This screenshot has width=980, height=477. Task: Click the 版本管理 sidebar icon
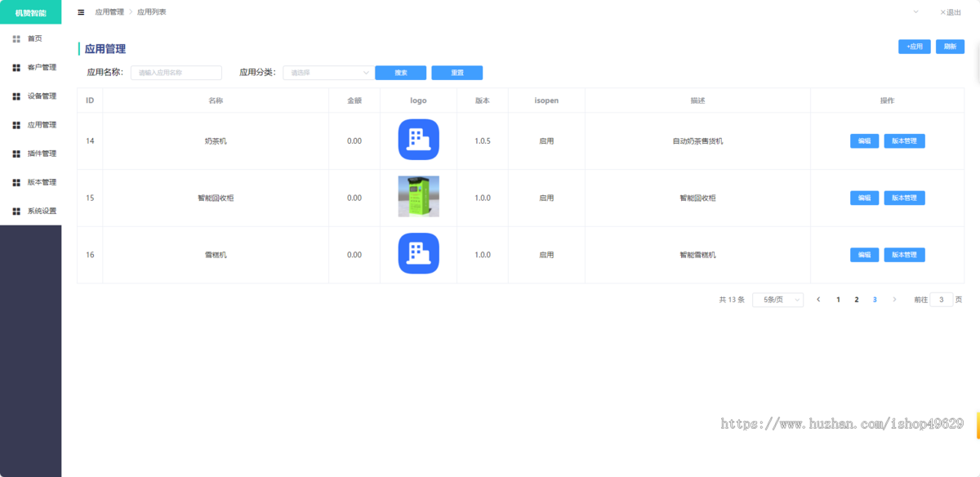[16, 182]
